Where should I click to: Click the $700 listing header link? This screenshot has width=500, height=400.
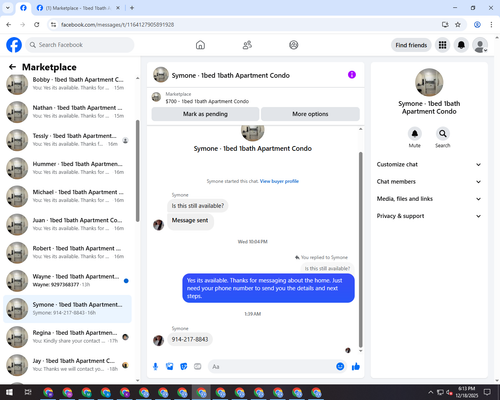[x=207, y=101]
